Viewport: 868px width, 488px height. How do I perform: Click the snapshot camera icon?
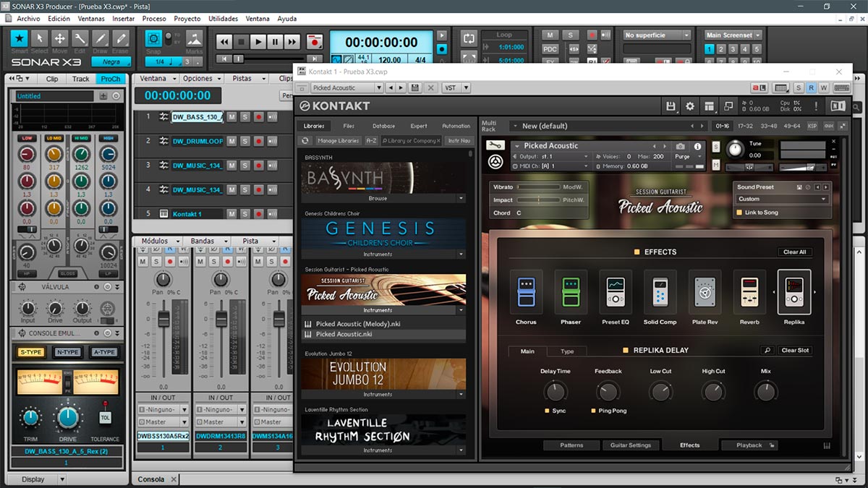coord(680,146)
